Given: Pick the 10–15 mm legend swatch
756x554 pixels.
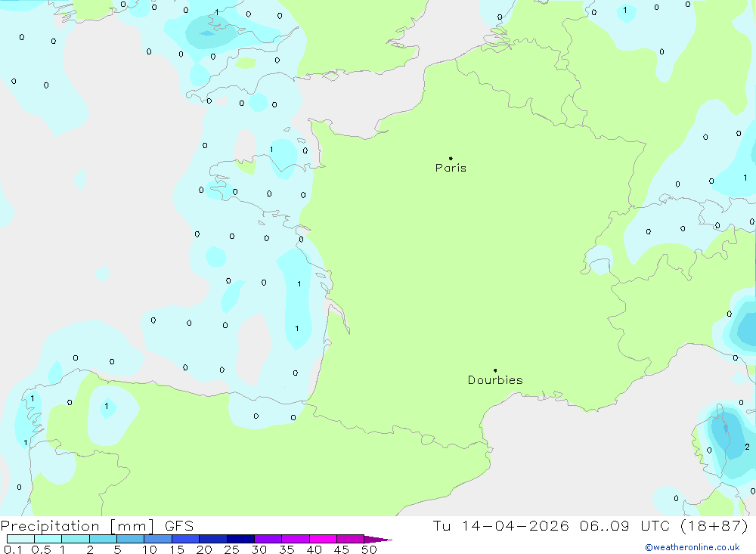Looking at the screenshot, I should pos(158,539).
